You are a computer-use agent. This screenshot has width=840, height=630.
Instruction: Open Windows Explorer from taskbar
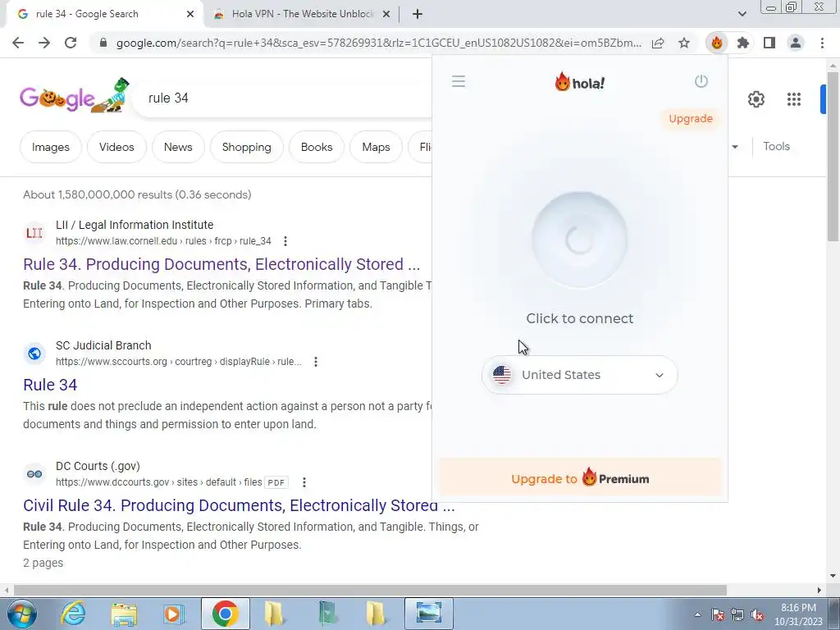[124, 614]
